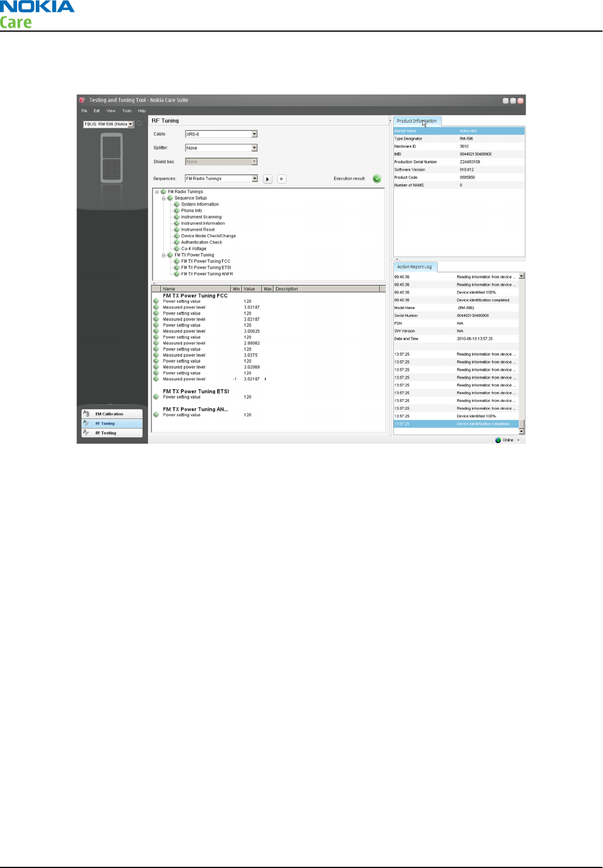This screenshot has width=603, height=868.
Task: Click status icon beside FM TX Power Tuning ETSI
Action: [177, 268]
